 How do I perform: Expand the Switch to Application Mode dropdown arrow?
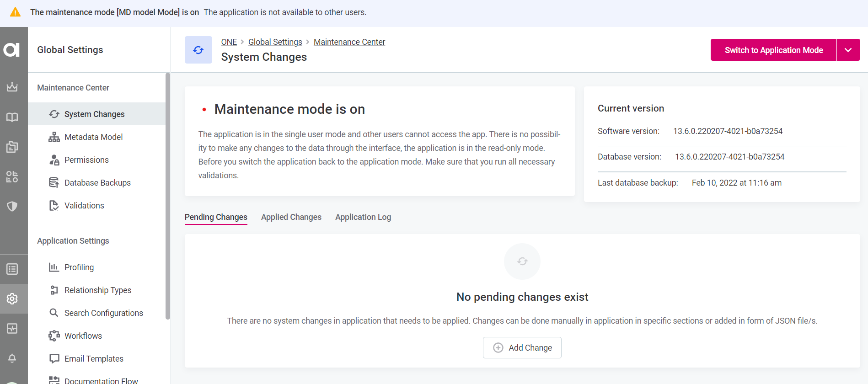point(848,50)
